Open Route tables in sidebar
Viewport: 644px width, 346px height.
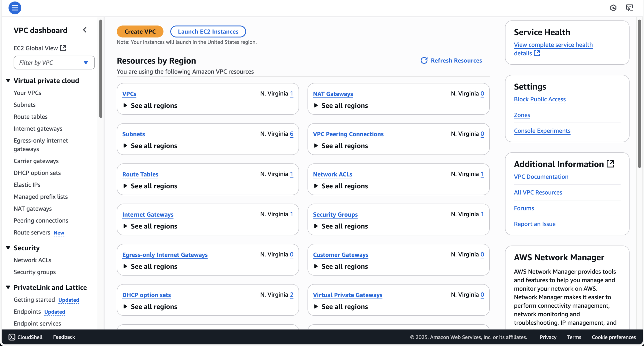click(x=30, y=117)
